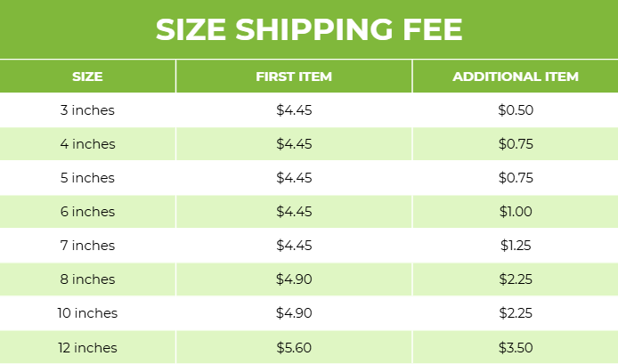Image resolution: width=618 pixels, height=364 pixels.
Task: Click the 5 inches size cell
Action: click(x=87, y=178)
